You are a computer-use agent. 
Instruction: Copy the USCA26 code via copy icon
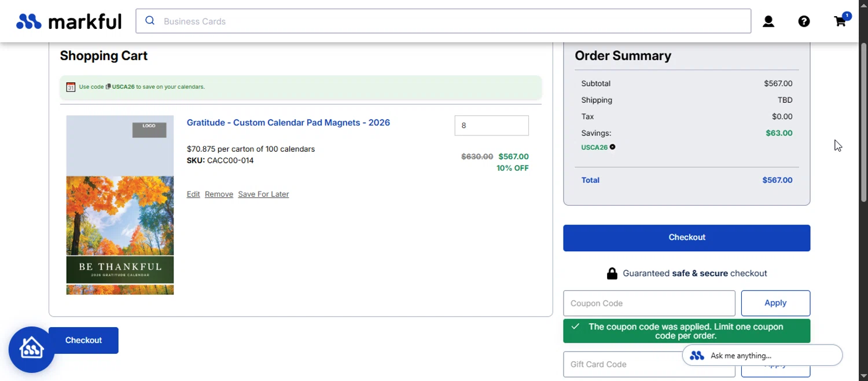pyautogui.click(x=108, y=87)
